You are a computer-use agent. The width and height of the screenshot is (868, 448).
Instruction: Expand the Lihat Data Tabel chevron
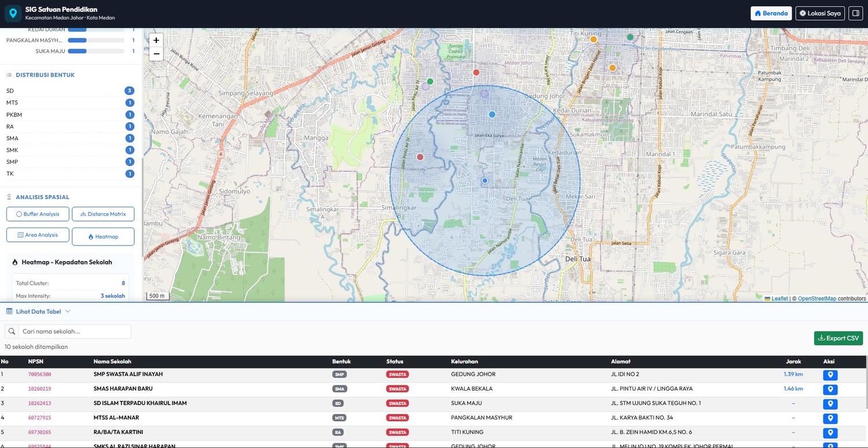(68, 311)
